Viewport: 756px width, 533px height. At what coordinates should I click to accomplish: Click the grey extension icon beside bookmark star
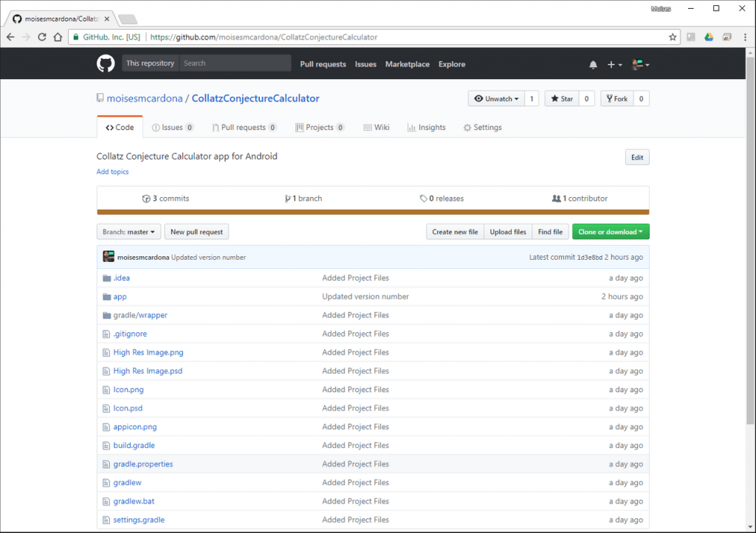[691, 37]
